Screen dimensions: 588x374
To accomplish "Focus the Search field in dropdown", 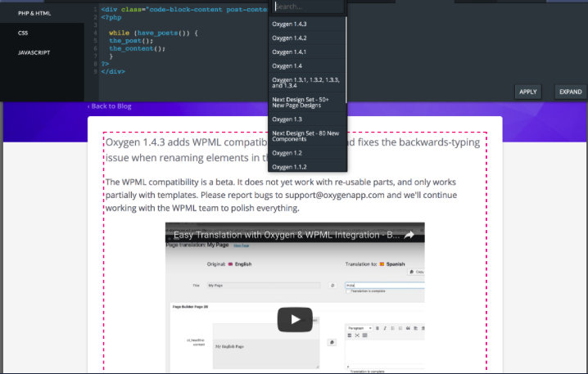I will pos(307,7).
